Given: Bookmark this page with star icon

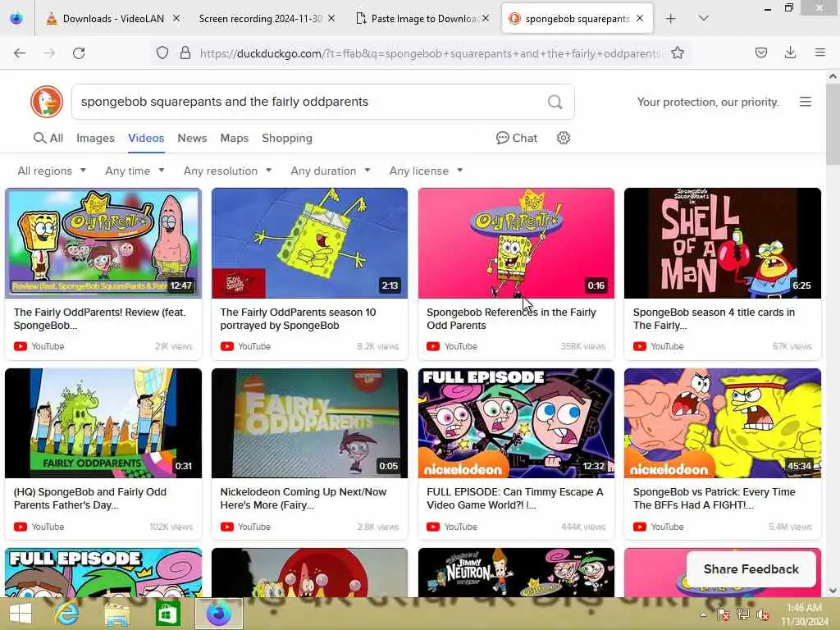Looking at the screenshot, I should tap(677, 52).
